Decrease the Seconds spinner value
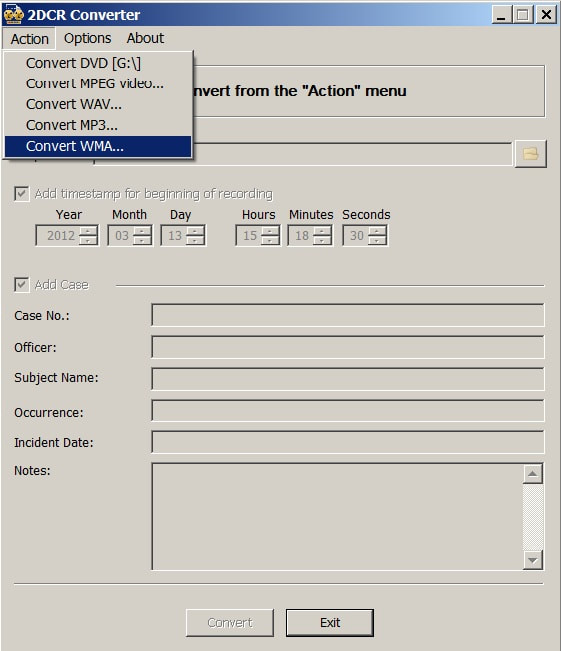Screen dimensions: 561x651 (377, 240)
